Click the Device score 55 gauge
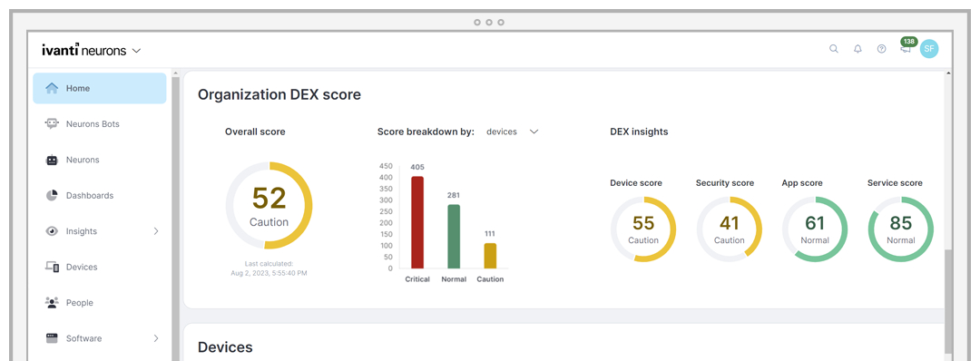Image resolution: width=980 pixels, height=361 pixels. pyautogui.click(x=643, y=229)
